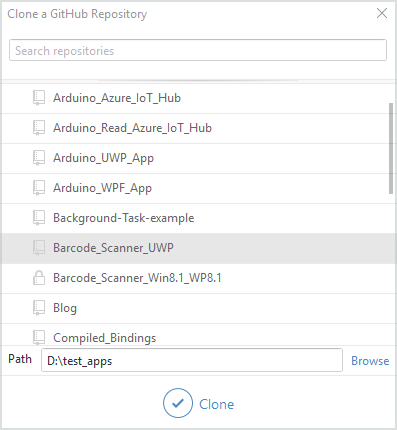The image size is (397, 430).
Task: Click the lock icon beside Barcode_Scanner_Win8.1_WP8.1
Action: pyautogui.click(x=39, y=278)
